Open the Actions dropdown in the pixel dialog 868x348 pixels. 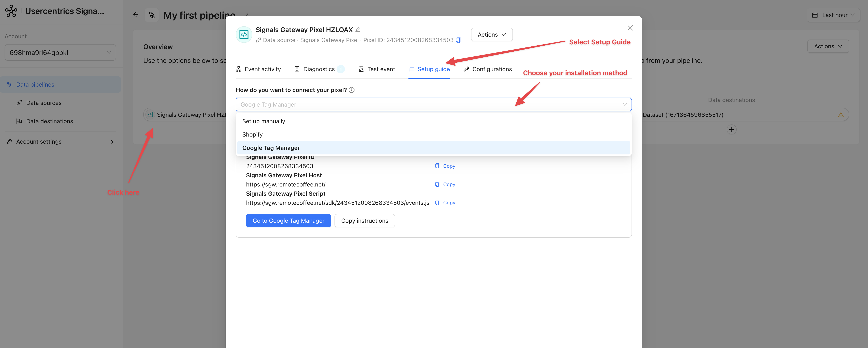pyautogui.click(x=491, y=35)
